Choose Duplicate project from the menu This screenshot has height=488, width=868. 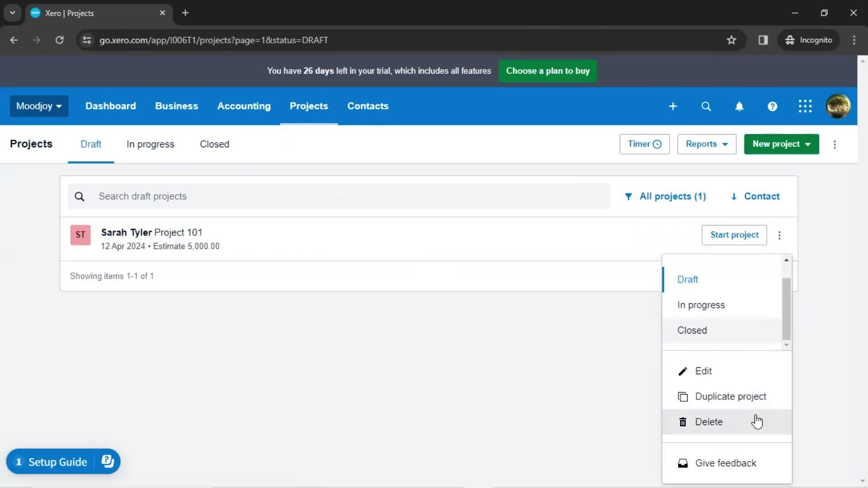point(727,397)
